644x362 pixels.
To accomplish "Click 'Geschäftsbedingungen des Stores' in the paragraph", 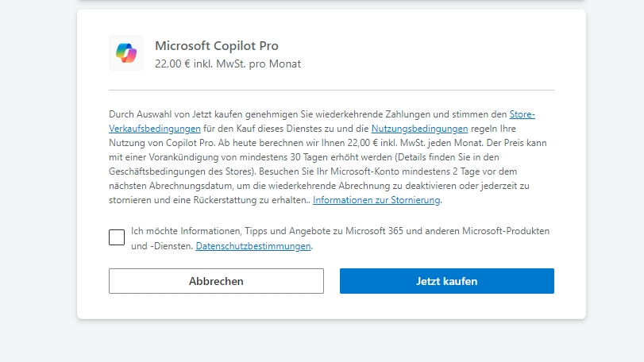I will tap(179, 171).
